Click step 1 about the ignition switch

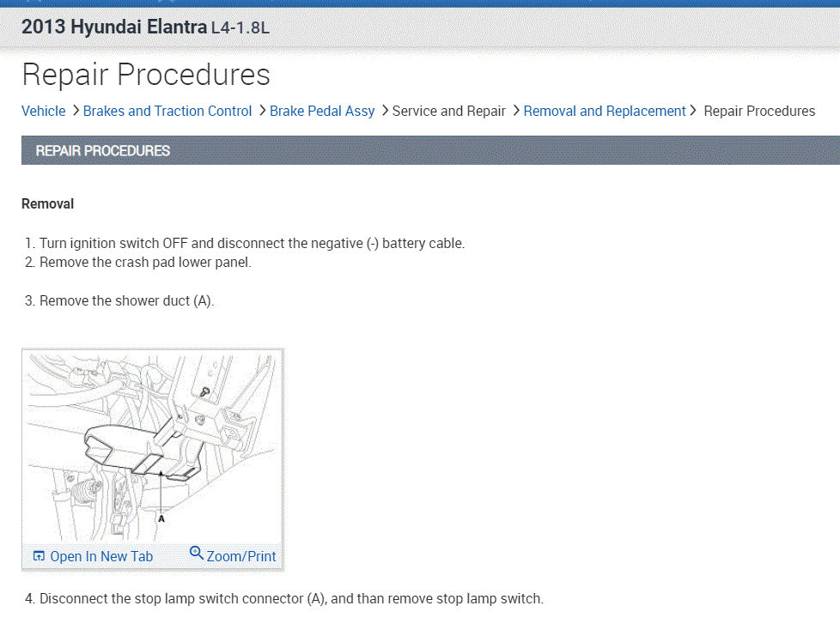click(245, 243)
